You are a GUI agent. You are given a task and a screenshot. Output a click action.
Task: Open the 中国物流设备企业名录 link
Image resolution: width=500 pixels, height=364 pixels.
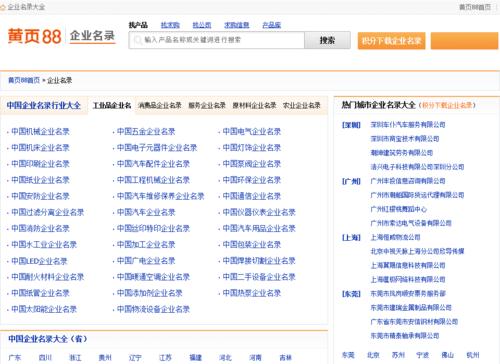153,309
